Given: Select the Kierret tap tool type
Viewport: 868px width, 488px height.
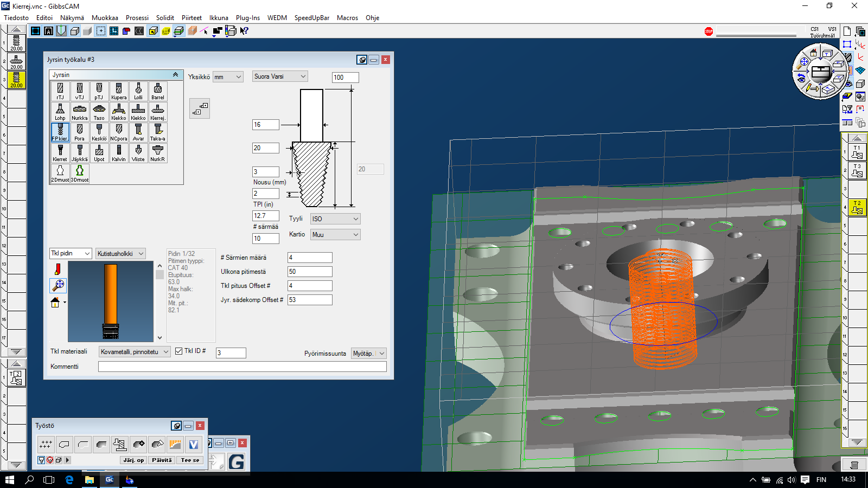Looking at the screenshot, I should click(x=60, y=153).
